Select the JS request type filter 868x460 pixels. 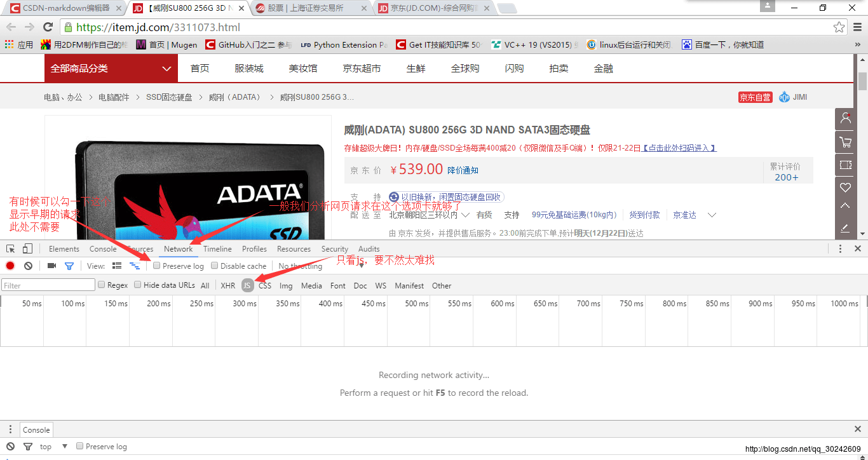point(247,285)
